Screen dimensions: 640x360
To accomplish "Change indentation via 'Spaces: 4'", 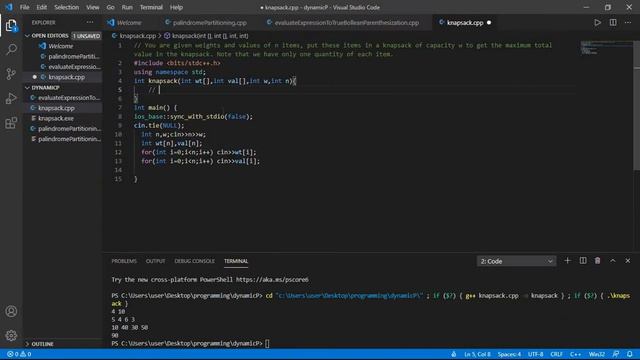I will pyautogui.click(x=509, y=354).
